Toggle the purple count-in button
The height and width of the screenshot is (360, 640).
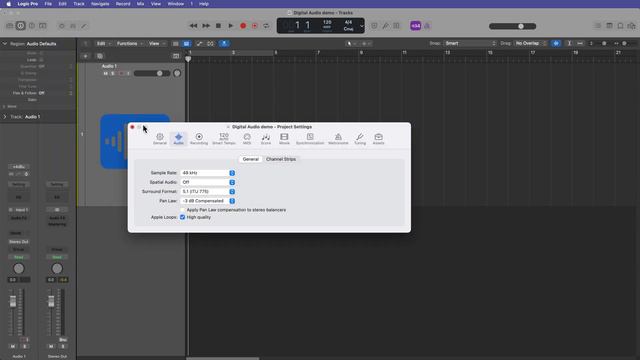pyautogui.click(x=416, y=26)
